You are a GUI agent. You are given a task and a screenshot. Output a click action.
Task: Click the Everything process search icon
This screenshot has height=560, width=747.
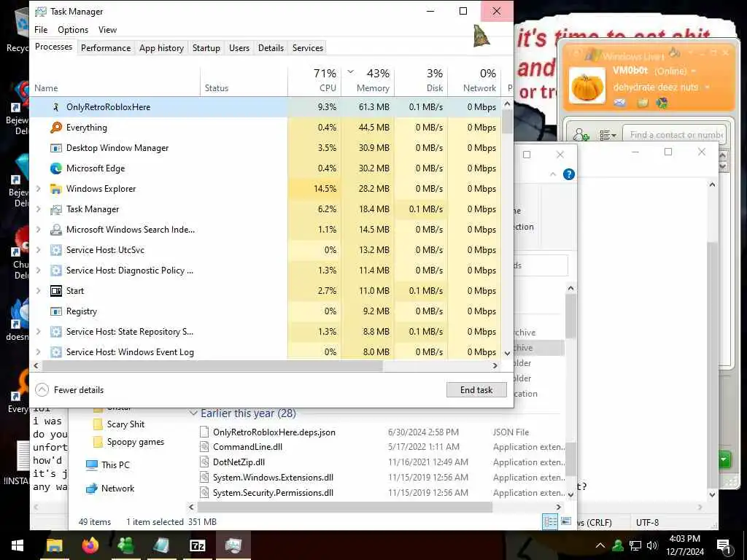(55, 128)
